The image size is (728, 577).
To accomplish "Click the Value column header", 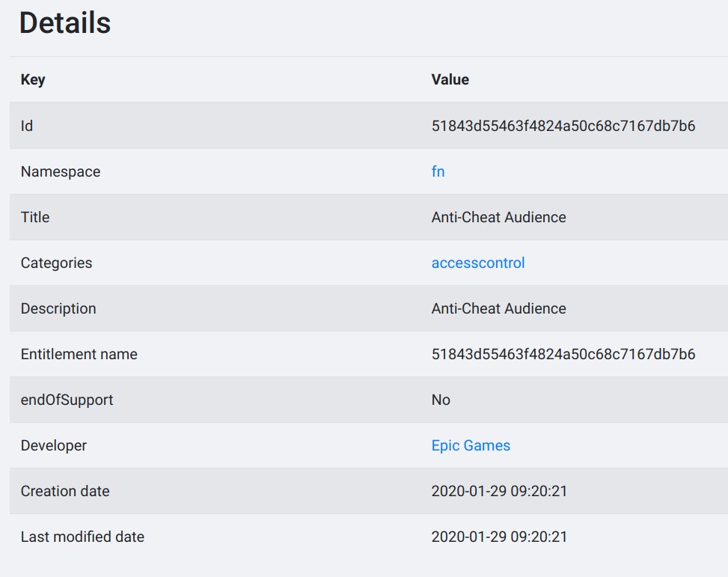I will (x=450, y=79).
